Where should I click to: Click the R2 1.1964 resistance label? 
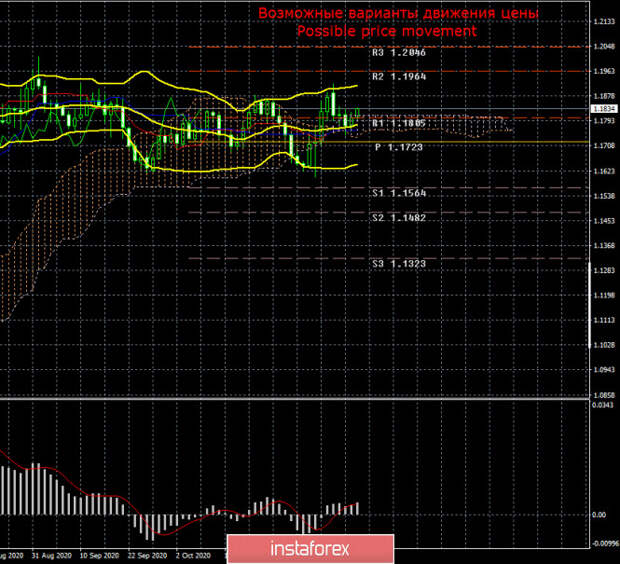click(x=399, y=77)
